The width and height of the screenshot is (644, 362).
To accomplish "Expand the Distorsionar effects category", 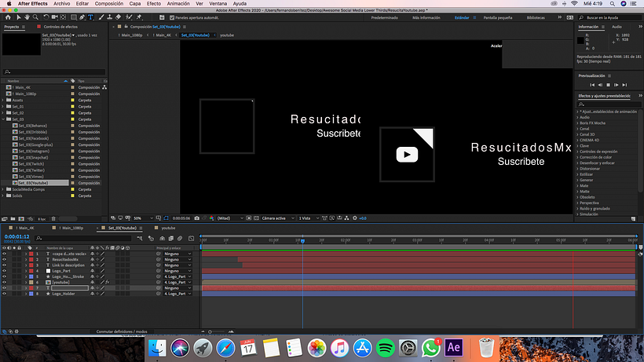I will [577, 169].
